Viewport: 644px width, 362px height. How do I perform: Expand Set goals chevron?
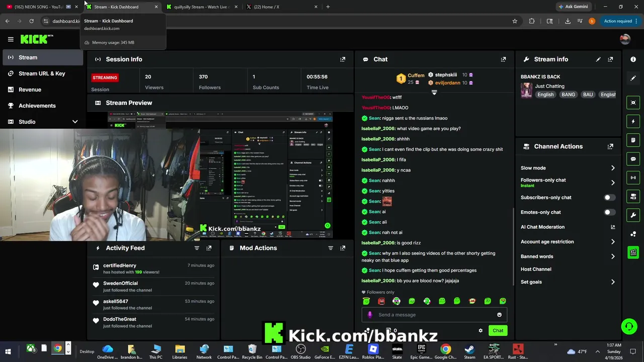pos(613,282)
